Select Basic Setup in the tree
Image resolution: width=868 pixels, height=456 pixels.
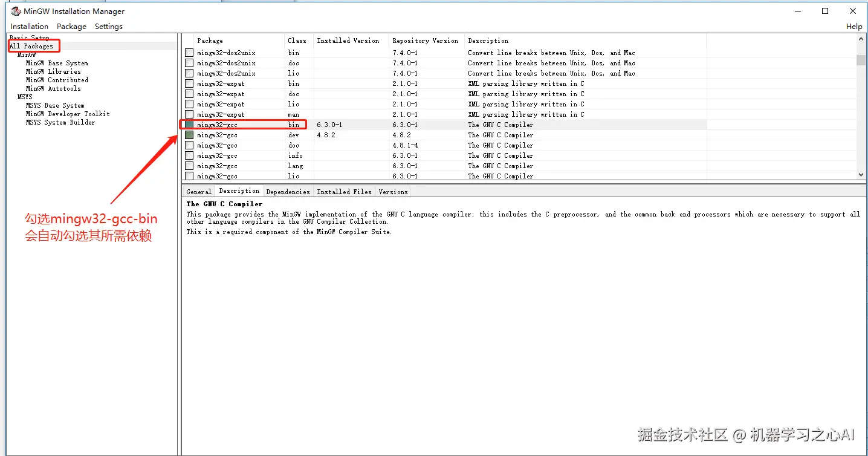(30, 37)
